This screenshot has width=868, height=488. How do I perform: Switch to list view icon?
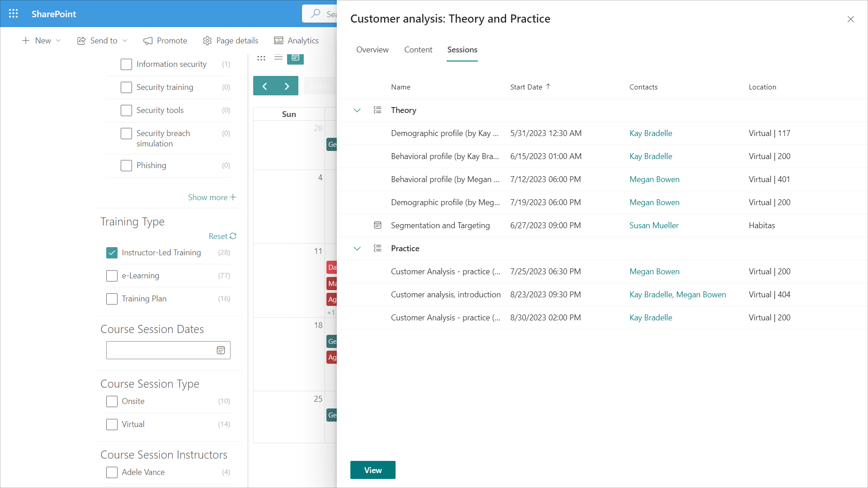[278, 58]
